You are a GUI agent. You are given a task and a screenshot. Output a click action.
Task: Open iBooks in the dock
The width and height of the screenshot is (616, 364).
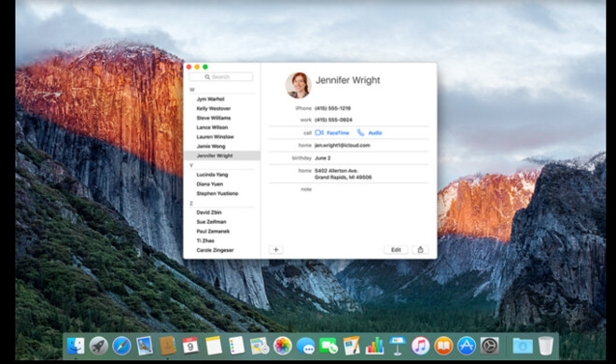pos(443,346)
